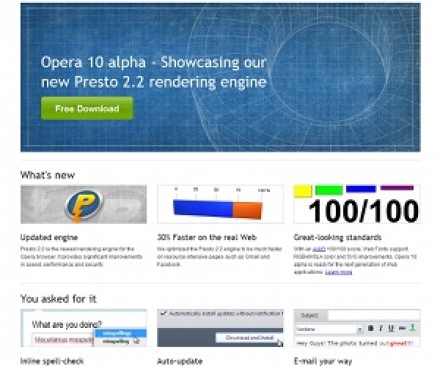440x366 pixels.
Task: Toggle the Italic icon in email toolbar
Action: click(x=381, y=328)
